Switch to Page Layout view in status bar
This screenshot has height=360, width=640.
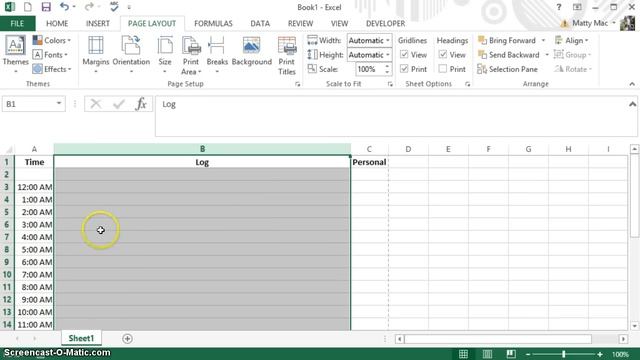coord(487,354)
